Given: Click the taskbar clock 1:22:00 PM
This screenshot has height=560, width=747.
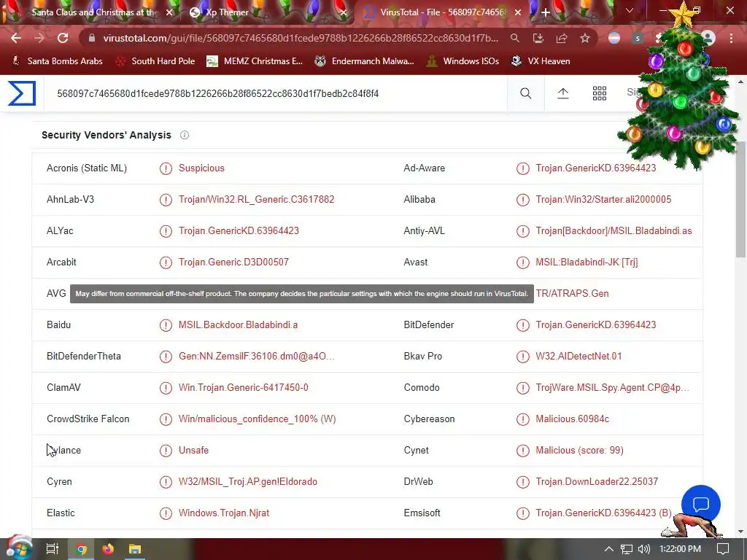Looking at the screenshot, I should coord(680,549).
